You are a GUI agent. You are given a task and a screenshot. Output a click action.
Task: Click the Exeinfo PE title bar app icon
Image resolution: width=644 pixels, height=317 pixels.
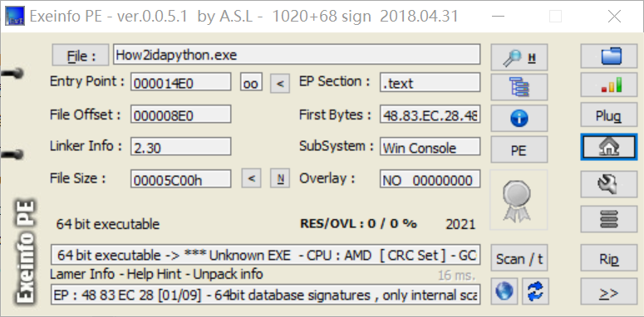coord(14,16)
